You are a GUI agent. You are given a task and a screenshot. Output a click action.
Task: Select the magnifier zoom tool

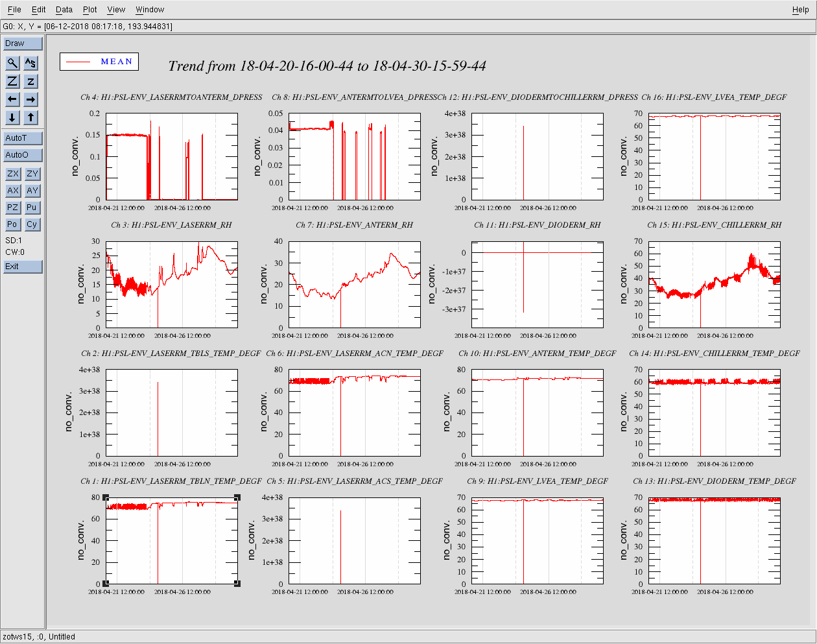[x=12, y=63]
